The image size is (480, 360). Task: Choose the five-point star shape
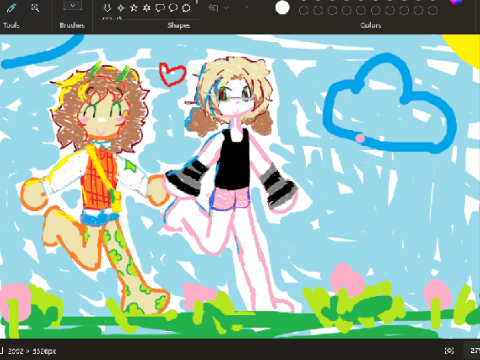click(134, 8)
